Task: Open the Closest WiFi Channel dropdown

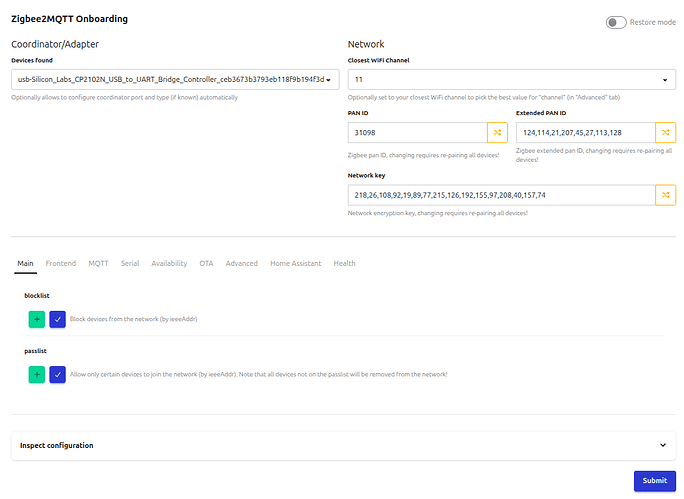Action: click(512, 79)
